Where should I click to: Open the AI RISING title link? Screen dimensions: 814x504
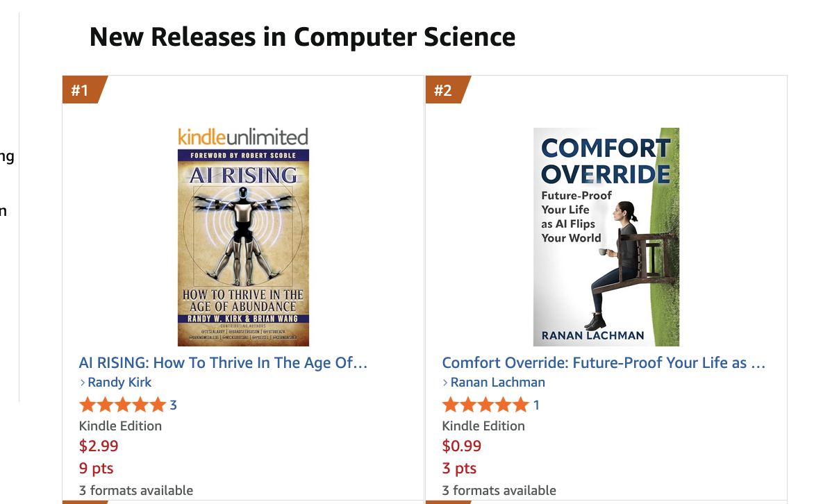tap(223, 362)
